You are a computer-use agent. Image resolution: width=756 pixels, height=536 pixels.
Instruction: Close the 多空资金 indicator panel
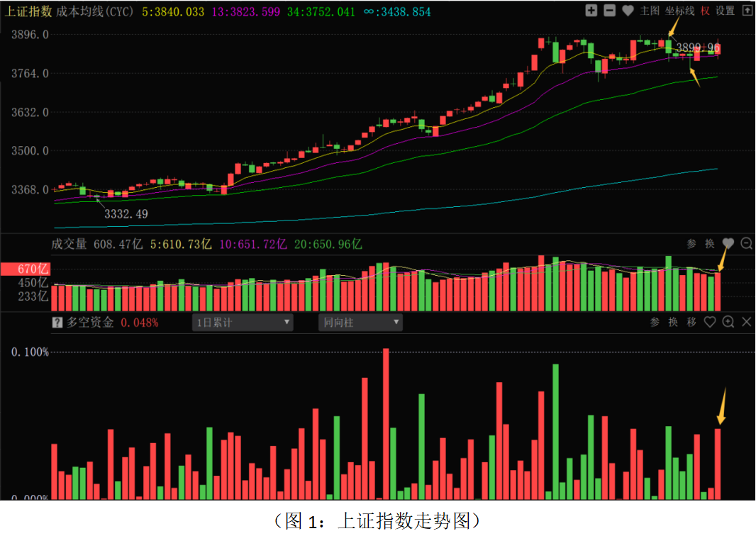click(x=746, y=323)
